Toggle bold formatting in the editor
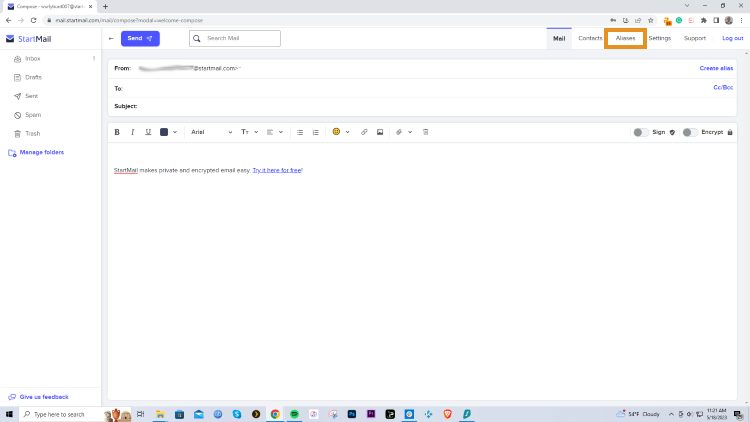750x422 pixels. pos(117,132)
